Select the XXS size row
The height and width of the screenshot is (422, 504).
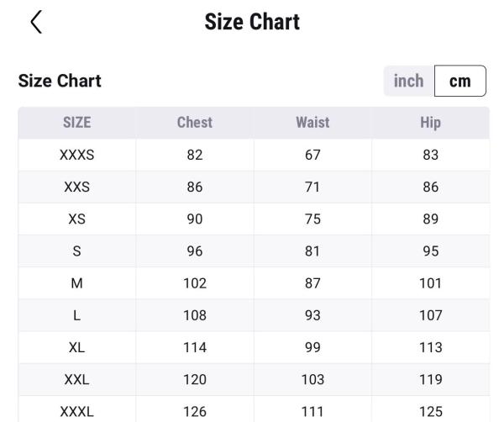76,187
